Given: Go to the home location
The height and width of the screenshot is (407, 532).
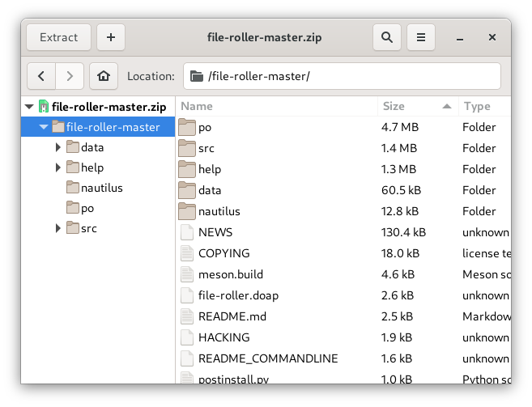Looking at the screenshot, I should tap(104, 76).
